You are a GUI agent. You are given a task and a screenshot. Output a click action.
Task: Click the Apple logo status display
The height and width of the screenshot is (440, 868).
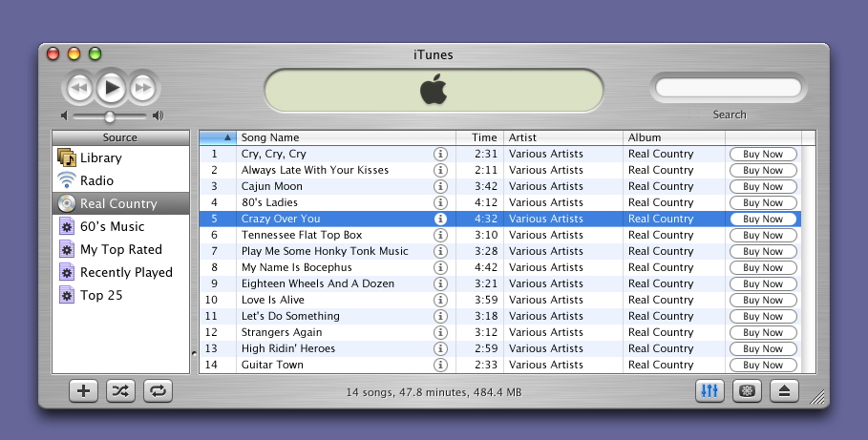click(x=434, y=91)
